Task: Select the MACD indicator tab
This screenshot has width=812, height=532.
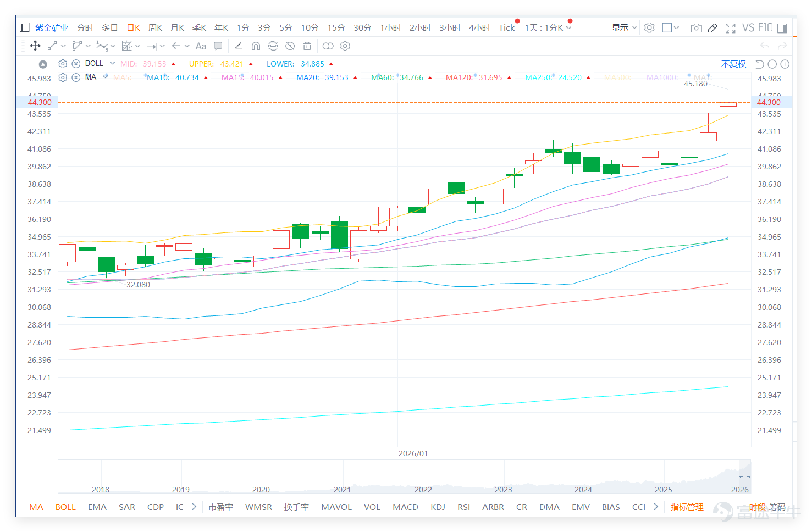Action: pyautogui.click(x=405, y=507)
